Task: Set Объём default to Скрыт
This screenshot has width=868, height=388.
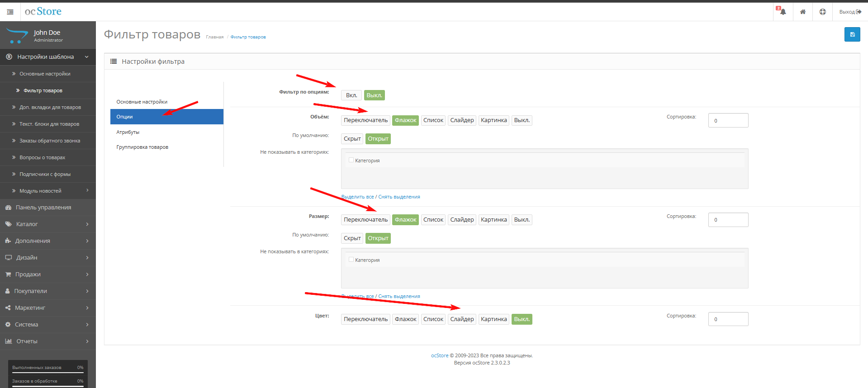Action: click(352, 139)
